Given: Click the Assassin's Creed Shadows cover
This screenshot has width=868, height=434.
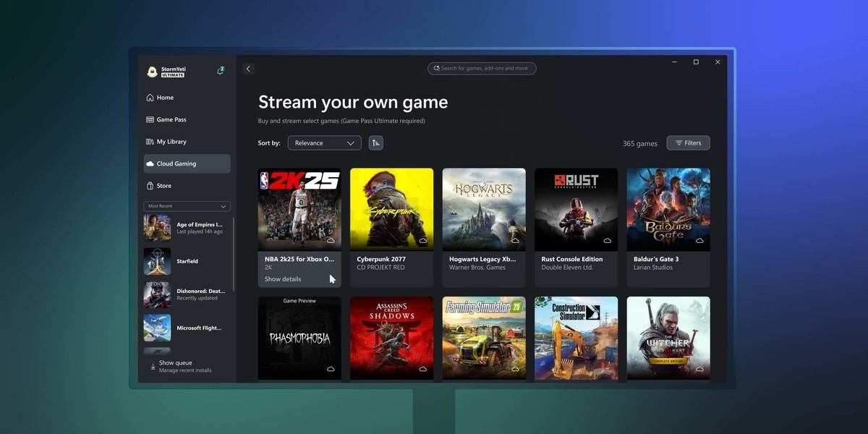Looking at the screenshot, I should pyautogui.click(x=392, y=338).
